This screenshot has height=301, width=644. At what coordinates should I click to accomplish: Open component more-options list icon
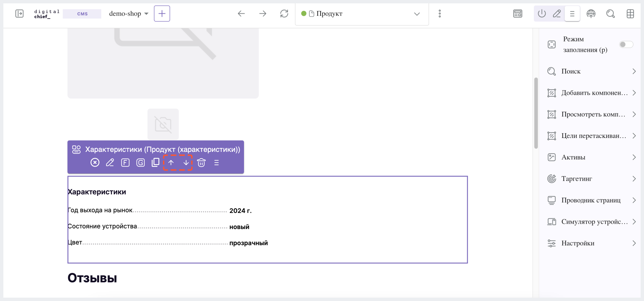(216, 163)
